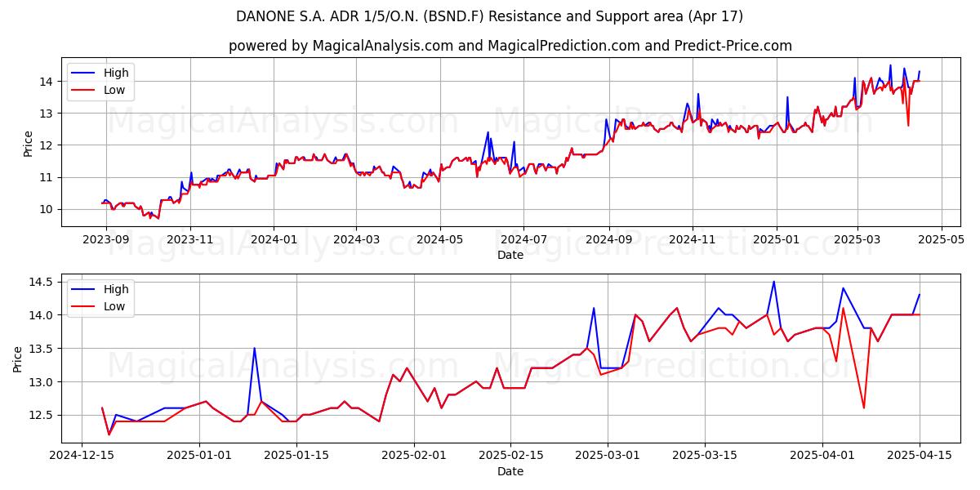This screenshot has height=490, width=980.
Task: Click the "2025-01-15" date tick label
Action: tap(296, 456)
